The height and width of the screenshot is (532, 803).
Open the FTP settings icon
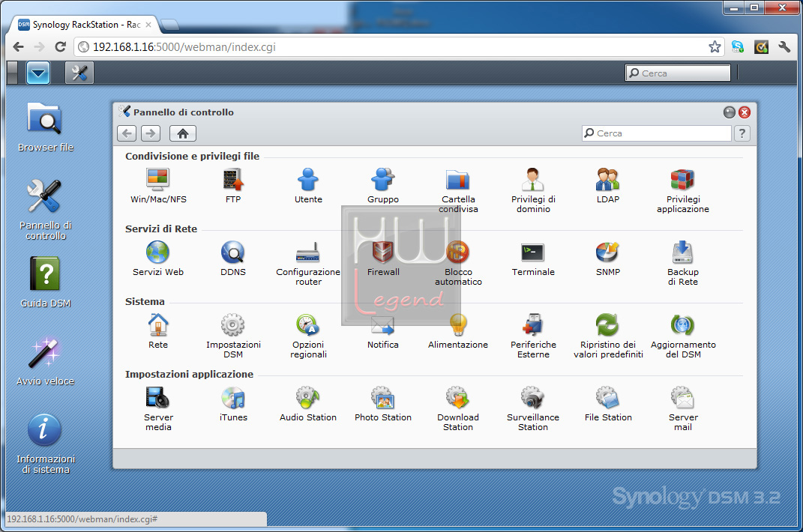coord(233,185)
